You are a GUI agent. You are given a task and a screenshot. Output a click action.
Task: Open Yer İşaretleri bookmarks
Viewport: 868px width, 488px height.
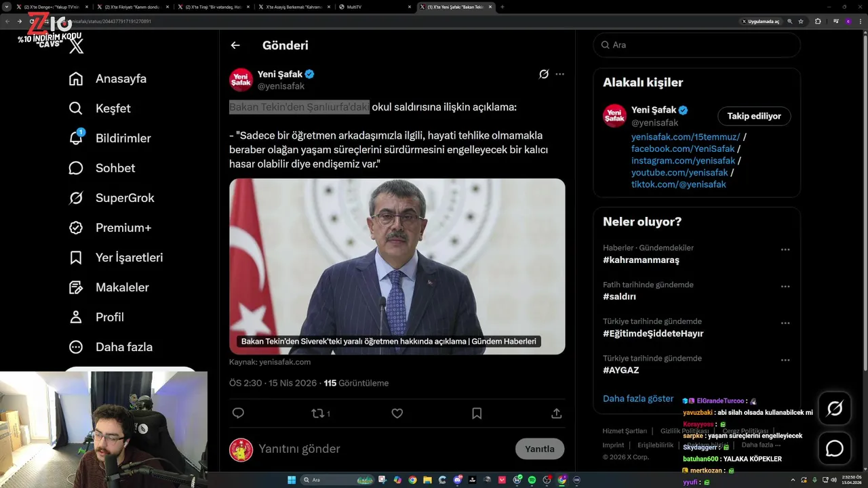pyautogui.click(x=116, y=258)
